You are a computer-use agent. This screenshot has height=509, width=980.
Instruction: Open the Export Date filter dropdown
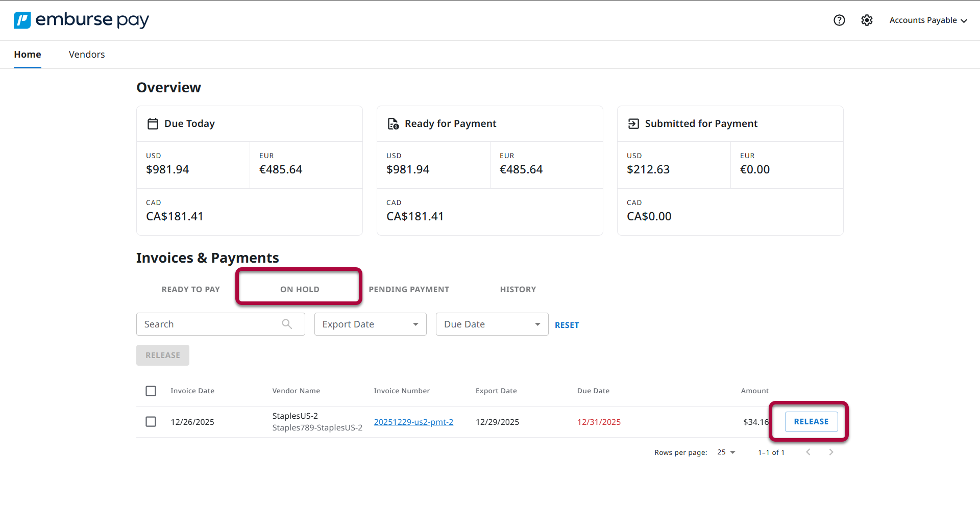pos(370,324)
